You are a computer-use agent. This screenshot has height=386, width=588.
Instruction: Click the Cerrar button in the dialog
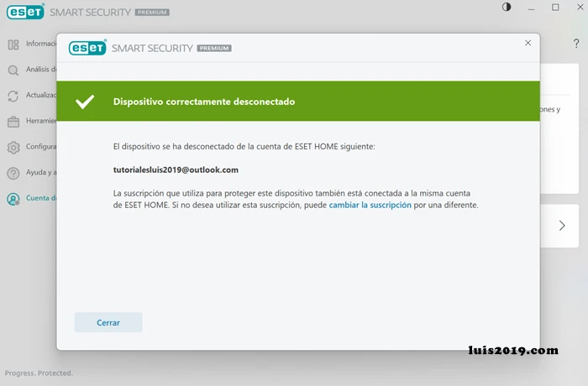[108, 322]
